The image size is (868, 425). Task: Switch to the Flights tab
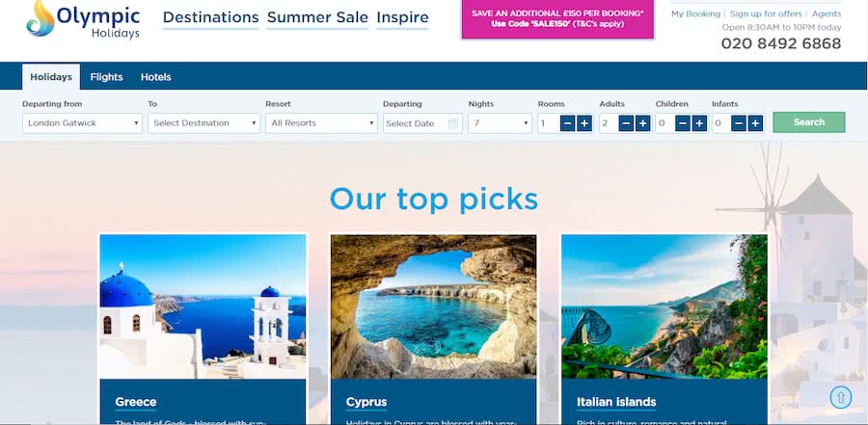coord(106,77)
